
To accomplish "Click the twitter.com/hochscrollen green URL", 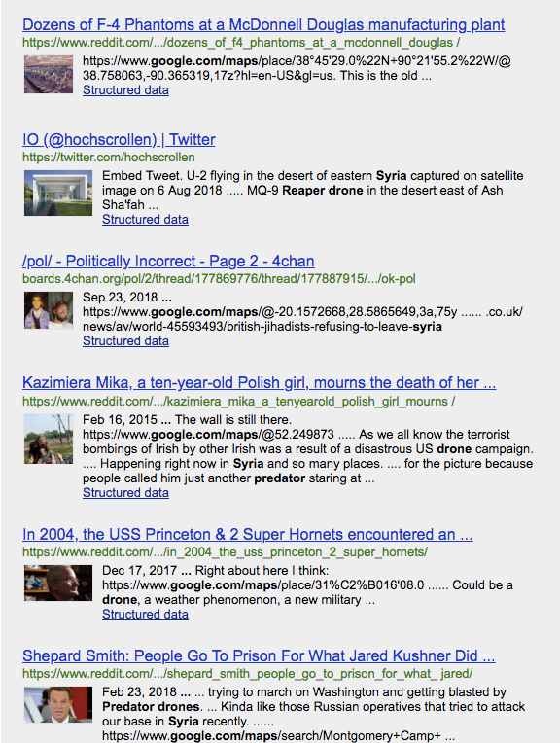I will pyautogui.click(x=109, y=158).
